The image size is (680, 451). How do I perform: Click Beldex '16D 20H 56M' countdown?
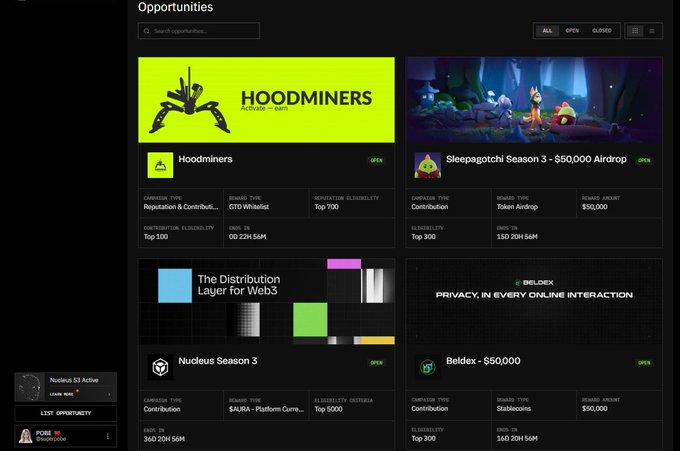517,438
